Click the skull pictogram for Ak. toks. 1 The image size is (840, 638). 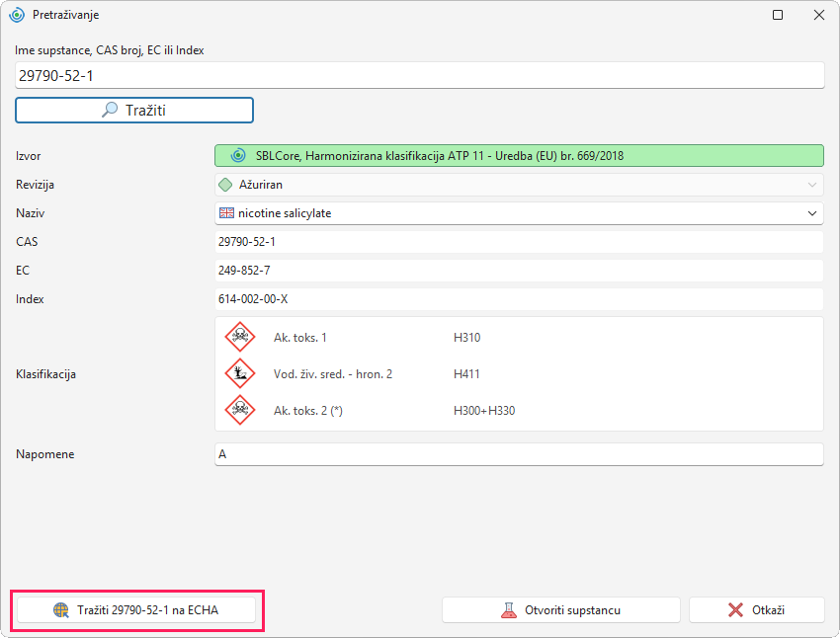click(x=240, y=337)
